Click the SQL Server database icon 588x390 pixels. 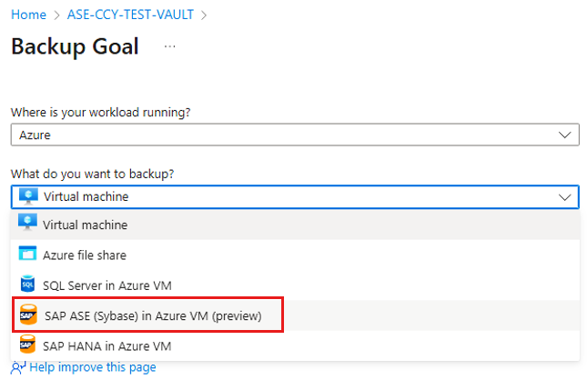pyautogui.click(x=27, y=284)
